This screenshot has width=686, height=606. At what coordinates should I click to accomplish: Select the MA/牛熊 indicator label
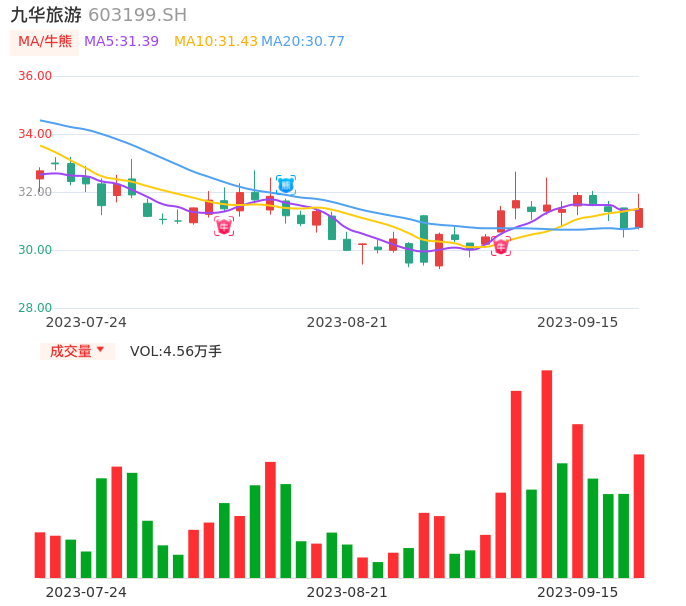[x=45, y=42]
